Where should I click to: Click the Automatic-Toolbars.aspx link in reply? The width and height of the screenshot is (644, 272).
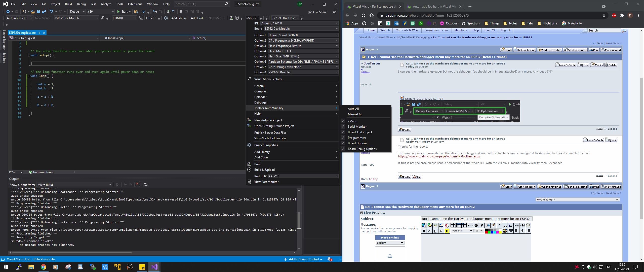coord(439,157)
